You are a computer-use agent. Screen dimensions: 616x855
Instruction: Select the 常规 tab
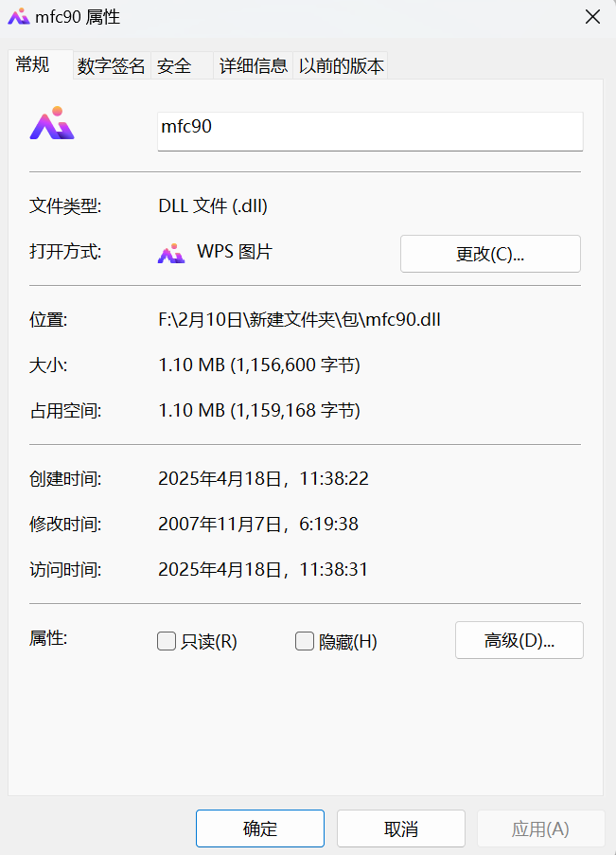pyautogui.click(x=31, y=67)
